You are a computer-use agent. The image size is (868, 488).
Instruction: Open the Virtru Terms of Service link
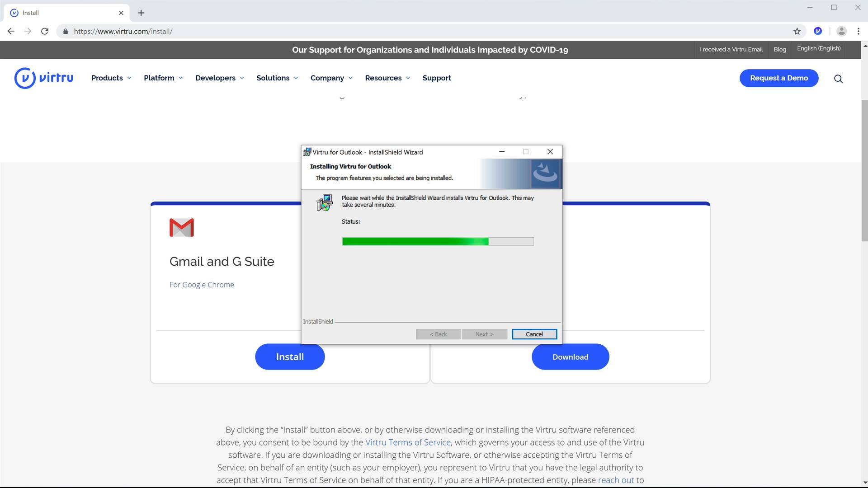[x=408, y=442]
